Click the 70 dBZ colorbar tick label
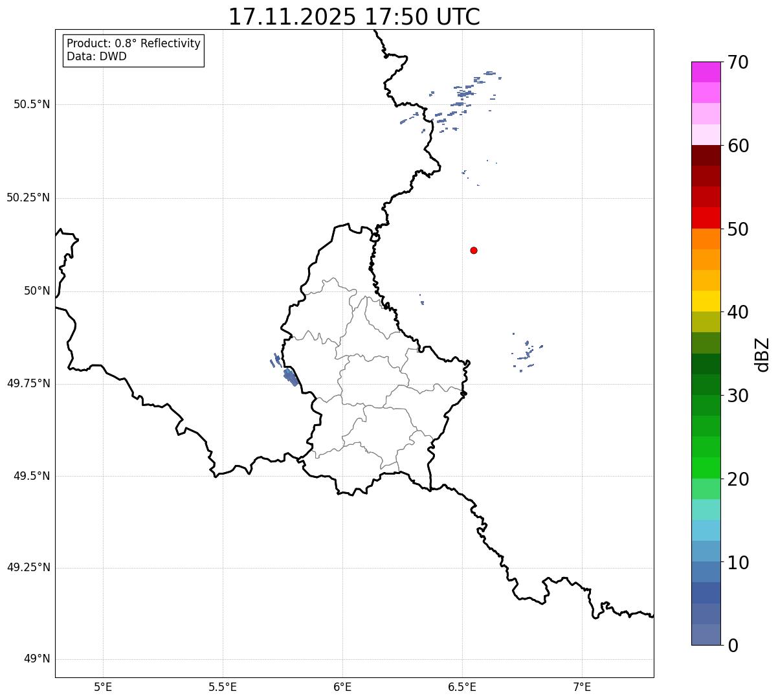 [738, 63]
